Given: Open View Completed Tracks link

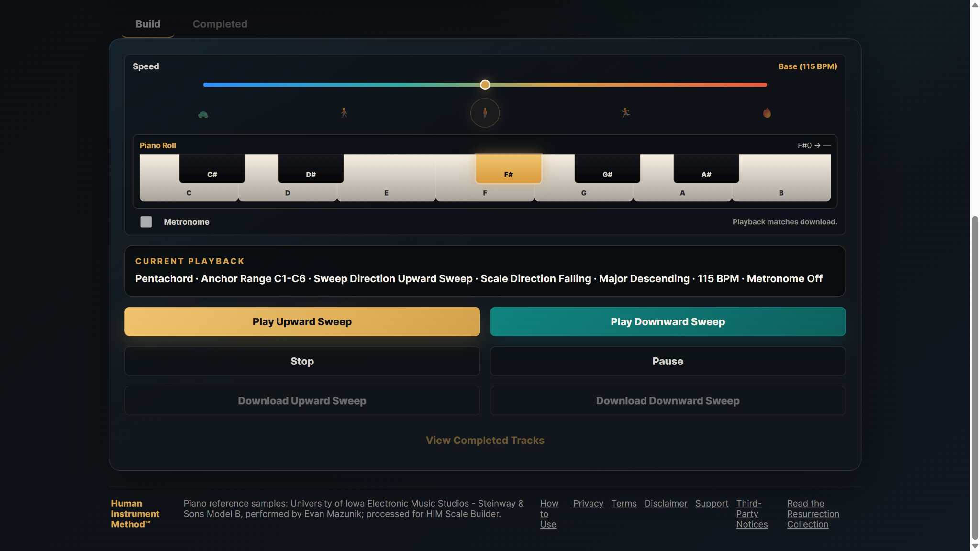Looking at the screenshot, I should [485, 440].
